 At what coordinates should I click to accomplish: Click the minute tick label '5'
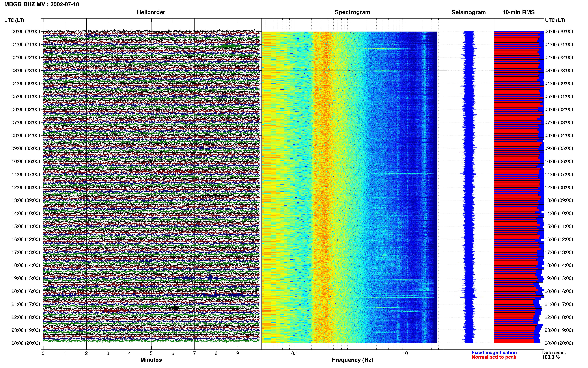click(x=151, y=353)
